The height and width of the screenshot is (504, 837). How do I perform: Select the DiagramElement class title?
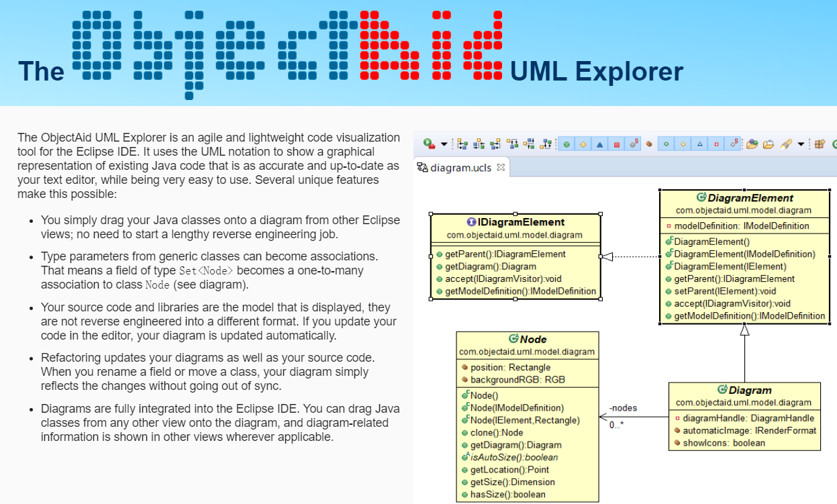coord(750,198)
